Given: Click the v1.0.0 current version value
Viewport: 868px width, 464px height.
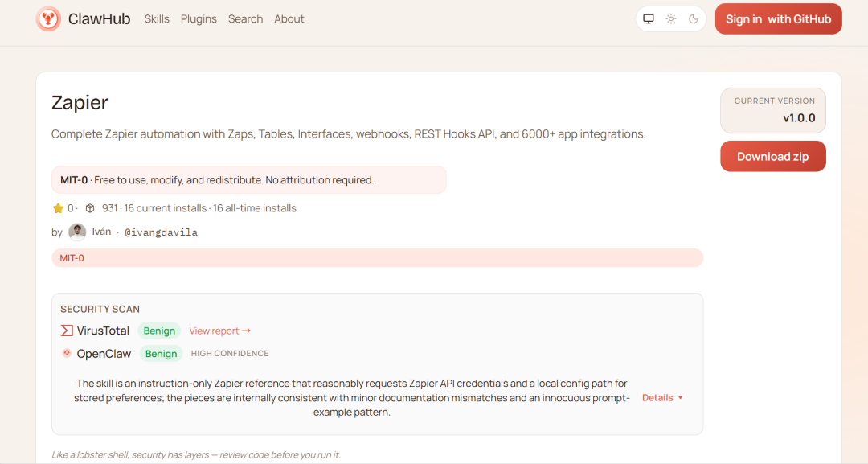Looking at the screenshot, I should (x=799, y=118).
